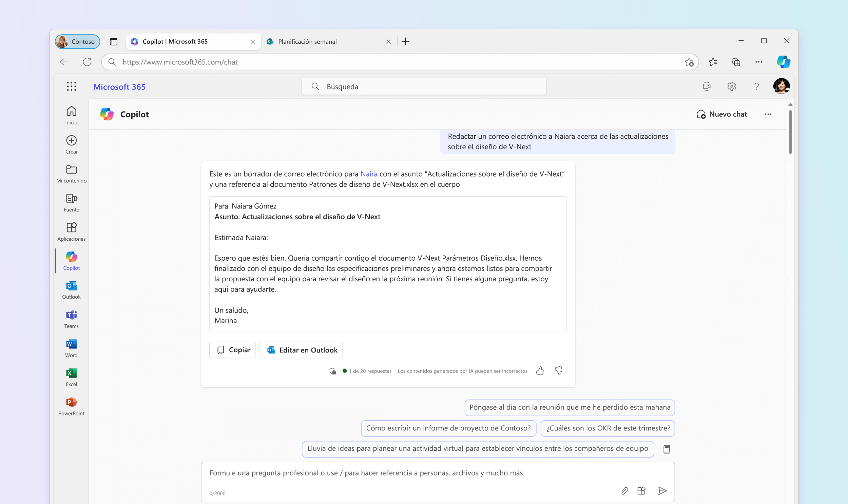Open a new browser tab
This screenshot has width=848, height=504.
pos(405,41)
